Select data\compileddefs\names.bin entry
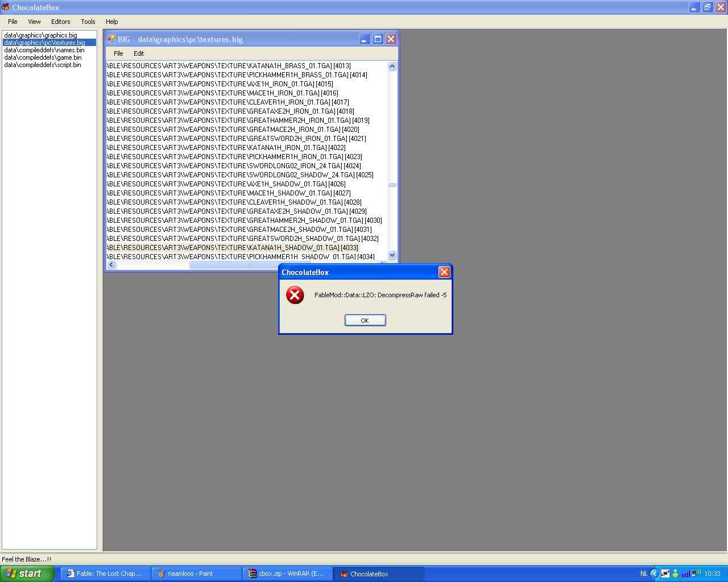 (x=44, y=50)
